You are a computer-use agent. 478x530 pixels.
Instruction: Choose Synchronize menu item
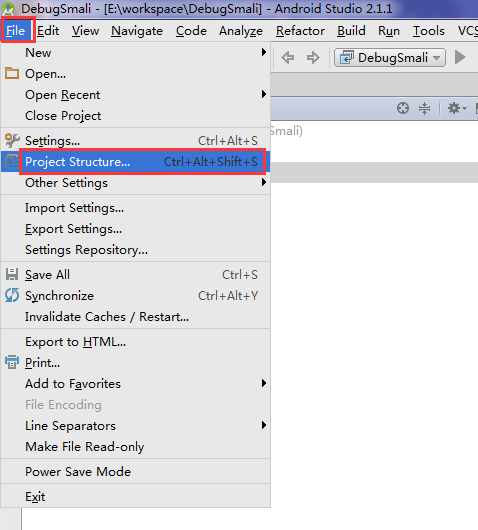coord(135,295)
